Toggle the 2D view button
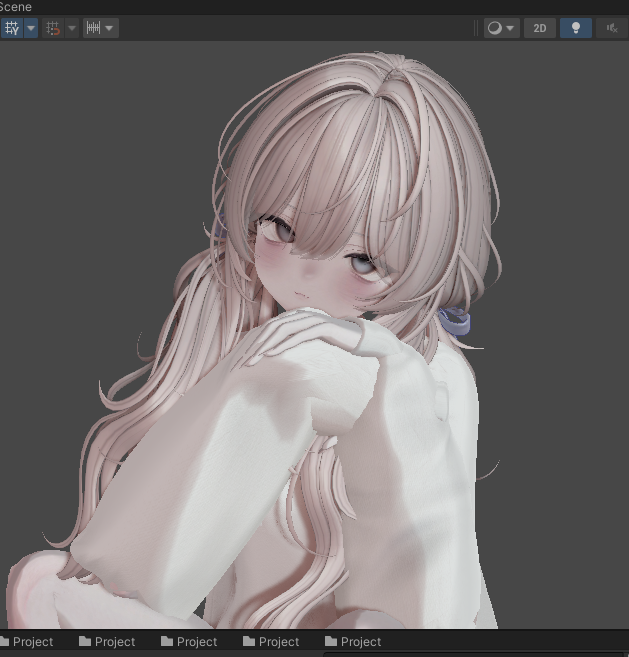629x657 pixels. coord(540,28)
